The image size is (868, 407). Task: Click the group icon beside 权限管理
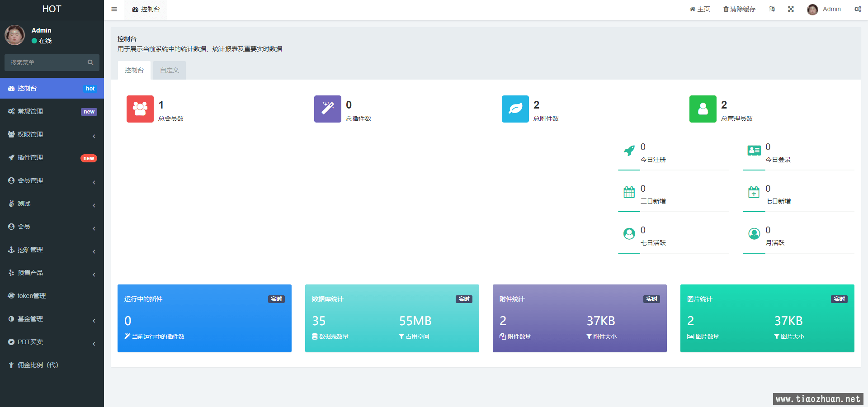11,134
